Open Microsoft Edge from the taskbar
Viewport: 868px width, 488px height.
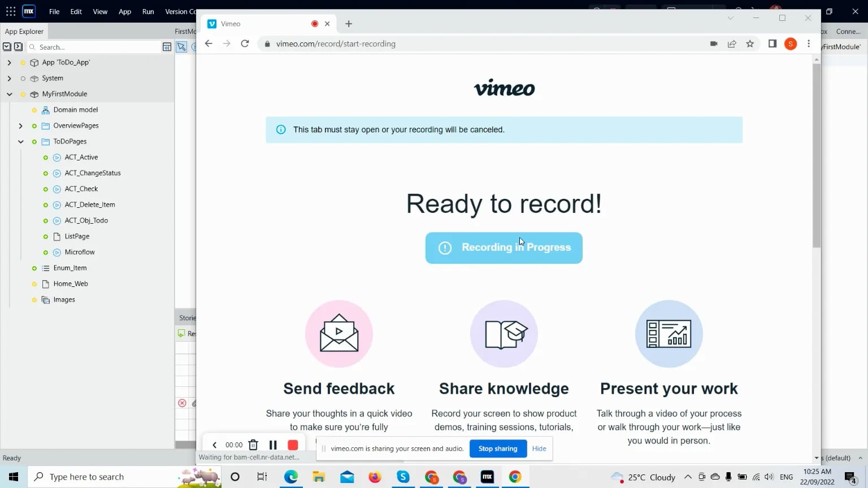click(x=290, y=477)
